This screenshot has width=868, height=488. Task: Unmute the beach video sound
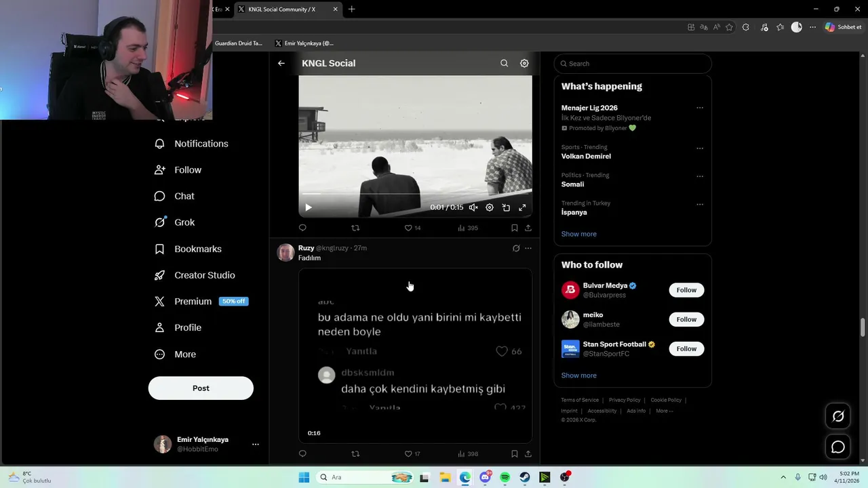[473, 207]
